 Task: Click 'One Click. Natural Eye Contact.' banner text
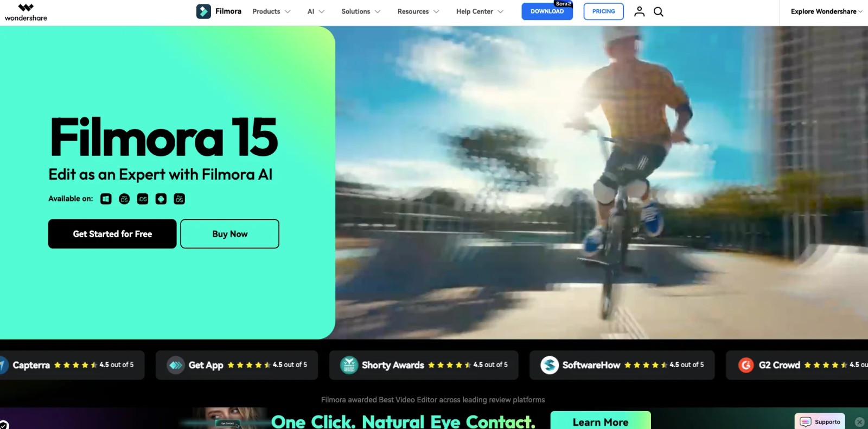click(x=403, y=422)
